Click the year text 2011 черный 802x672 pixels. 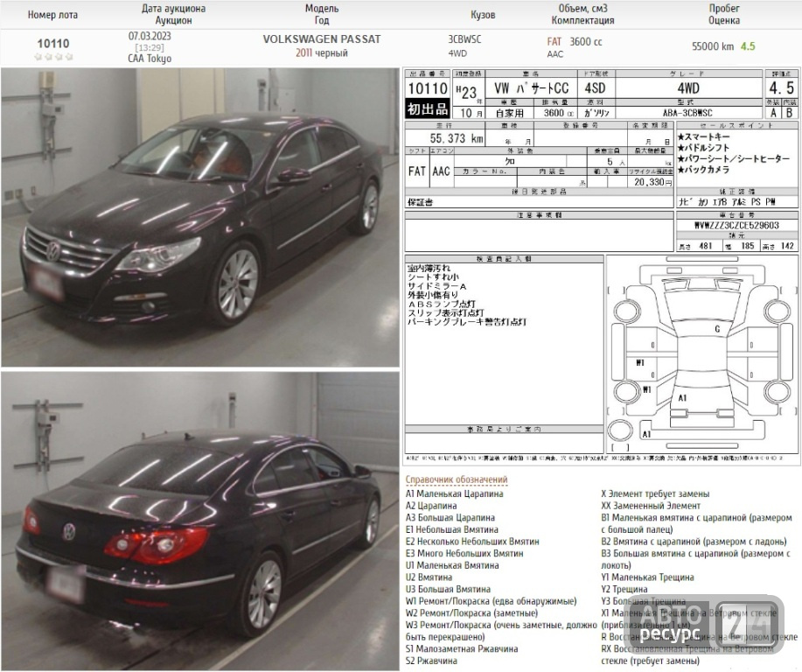322,52
